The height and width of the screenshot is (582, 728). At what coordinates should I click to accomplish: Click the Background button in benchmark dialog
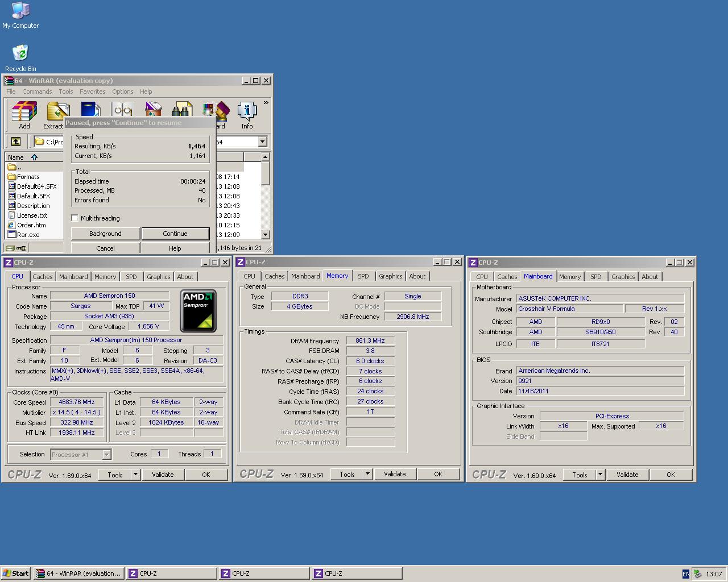point(105,234)
